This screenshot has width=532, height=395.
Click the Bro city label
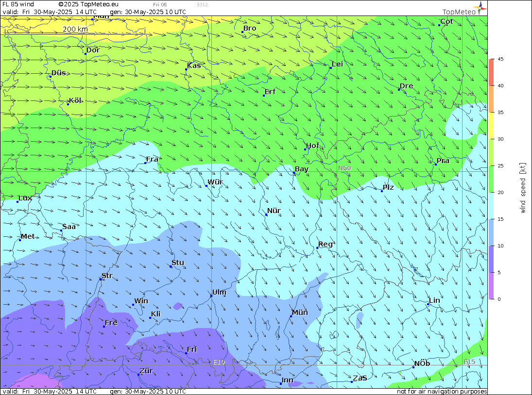point(250,28)
